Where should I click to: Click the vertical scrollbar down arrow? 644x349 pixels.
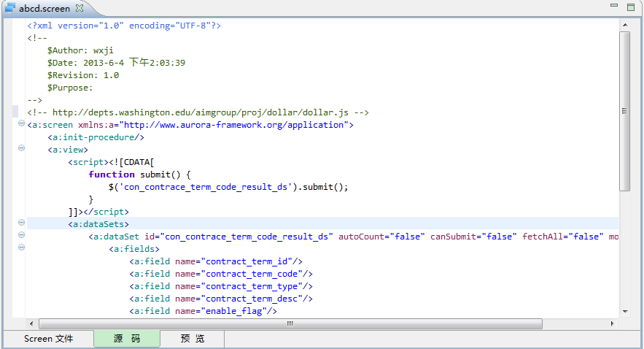pos(624,311)
